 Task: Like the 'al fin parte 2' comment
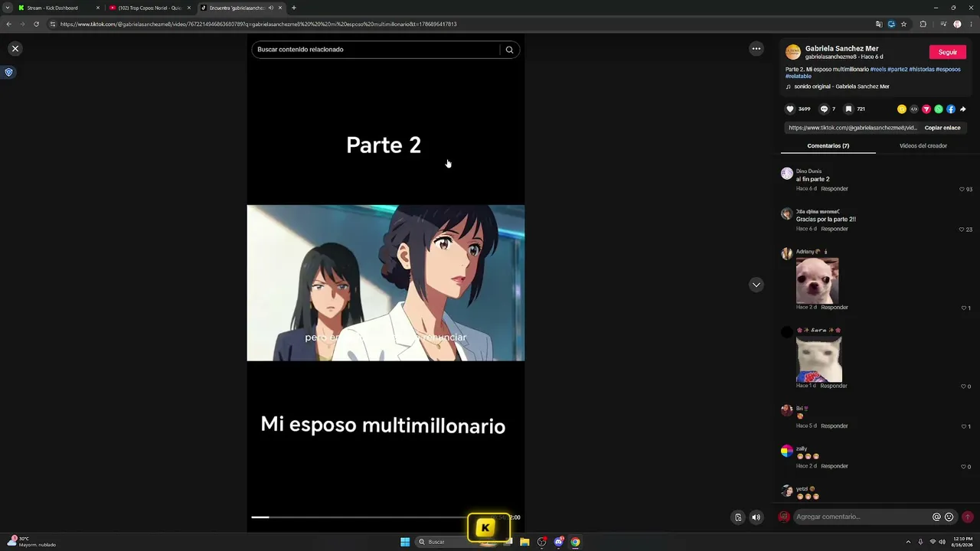[x=962, y=189]
